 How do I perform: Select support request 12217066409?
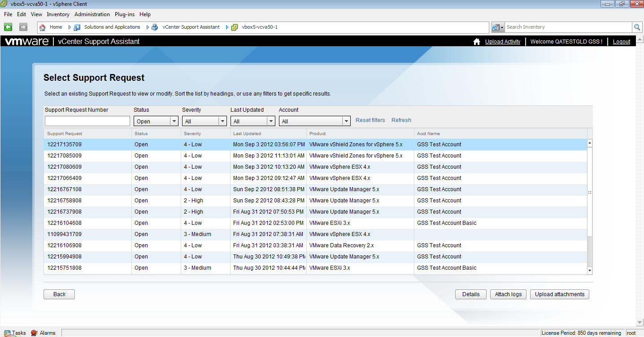pos(315,178)
